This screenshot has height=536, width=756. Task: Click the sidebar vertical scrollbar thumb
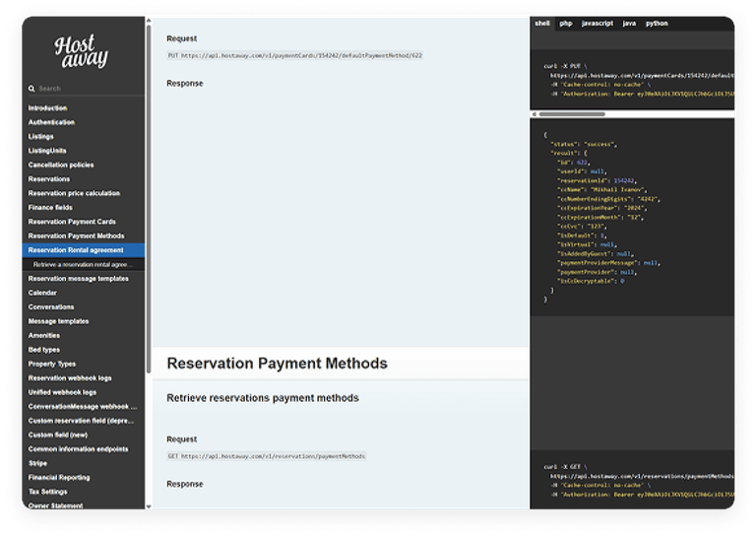click(x=149, y=199)
